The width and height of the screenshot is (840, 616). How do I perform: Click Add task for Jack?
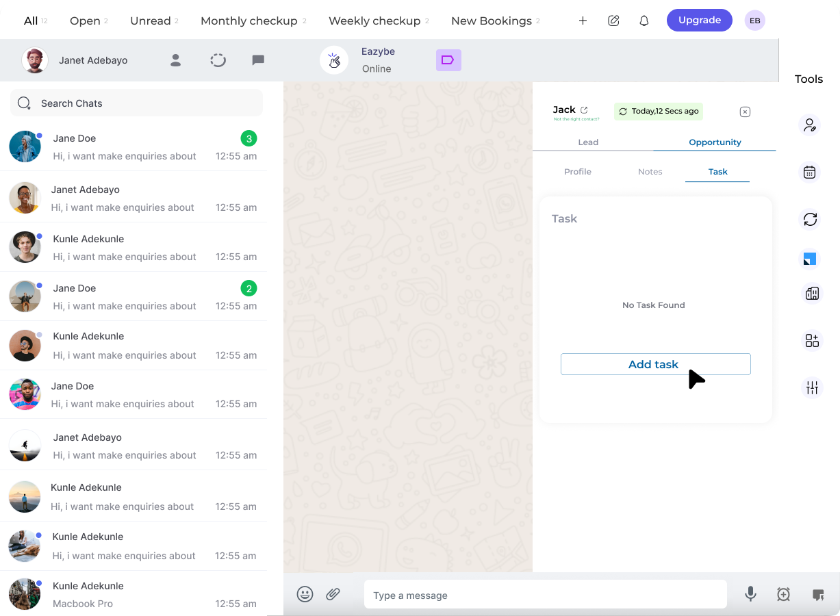pos(654,364)
